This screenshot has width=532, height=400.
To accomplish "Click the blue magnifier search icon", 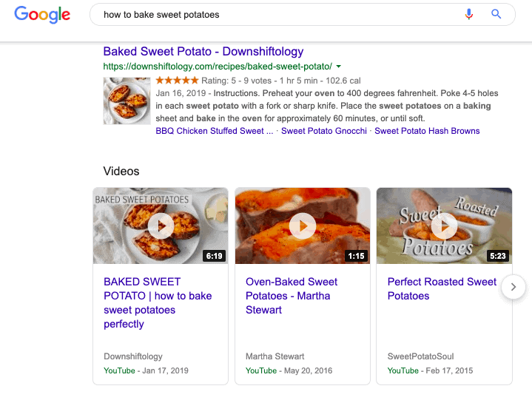I will click(x=496, y=14).
